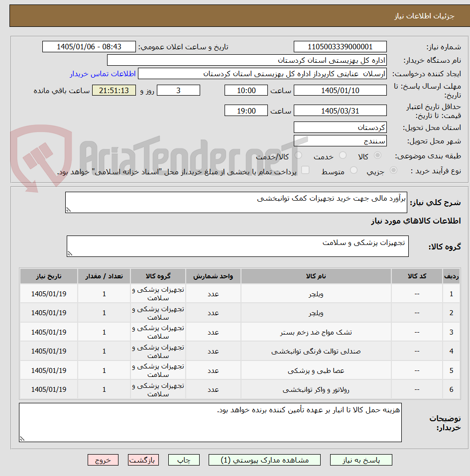Click the delivery province field کردستان
Image resolution: width=470 pixels, height=476 pixels.
click(x=340, y=127)
